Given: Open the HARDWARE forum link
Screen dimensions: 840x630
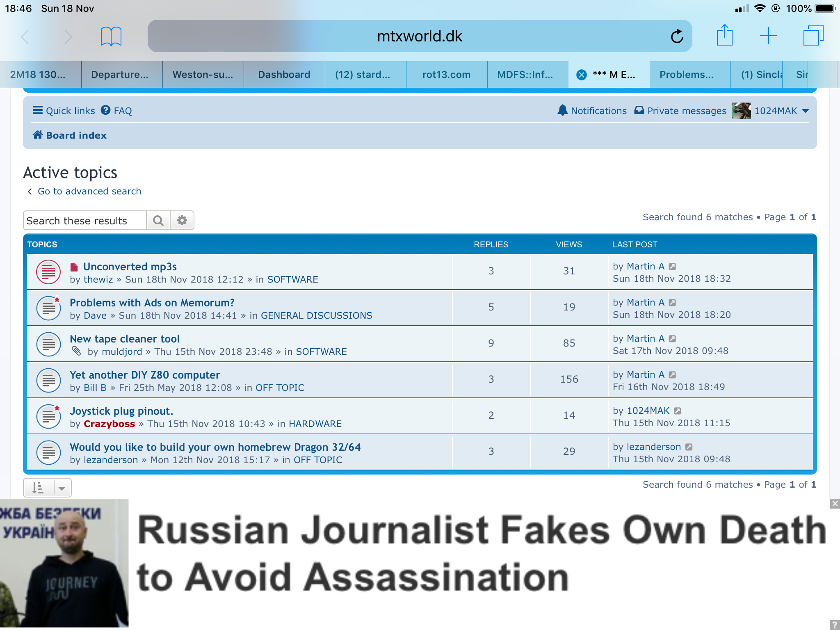Looking at the screenshot, I should 315,424.
